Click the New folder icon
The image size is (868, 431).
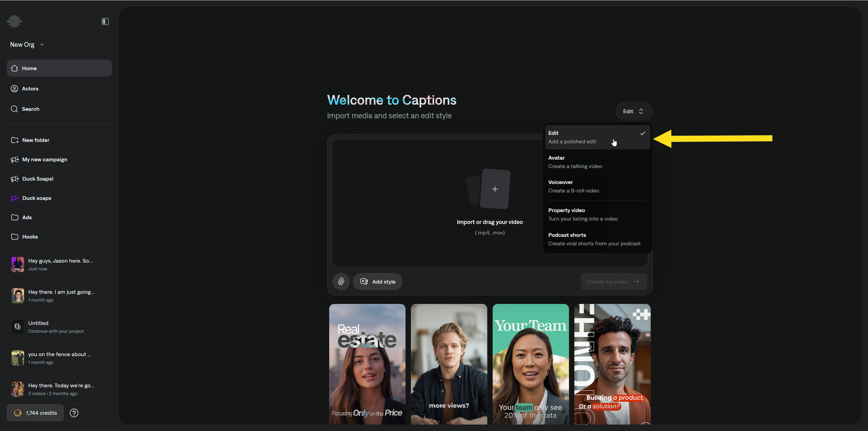(15, 140)
